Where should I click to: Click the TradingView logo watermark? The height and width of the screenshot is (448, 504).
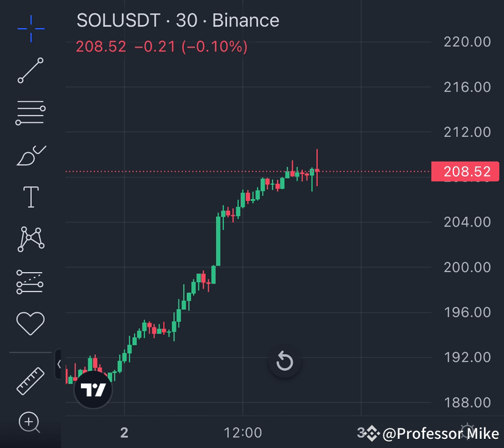coord(93,390)
